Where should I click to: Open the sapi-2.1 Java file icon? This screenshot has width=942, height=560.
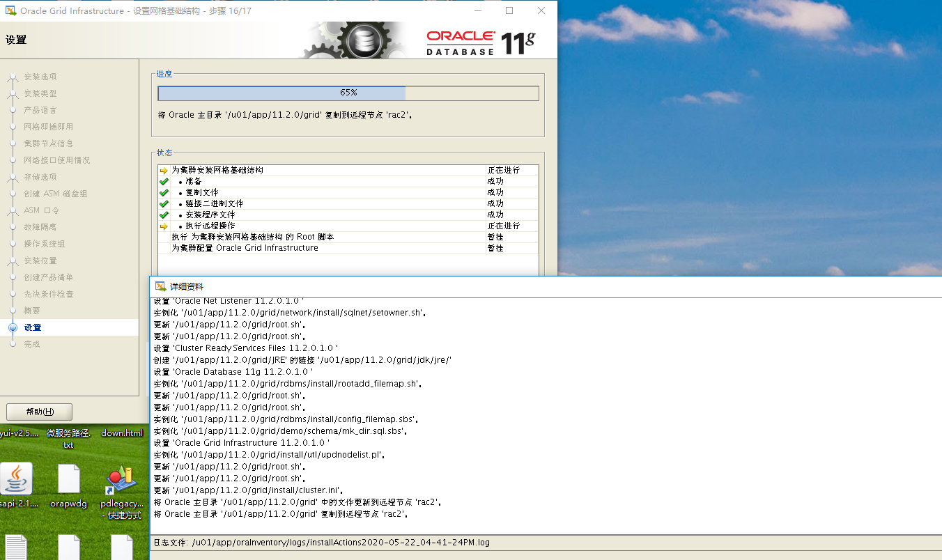tap(16, 479)
